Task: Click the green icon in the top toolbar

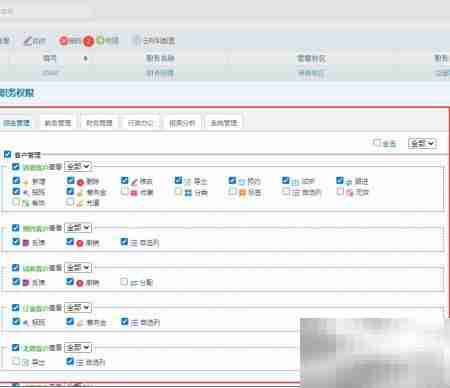Action: 100,40
